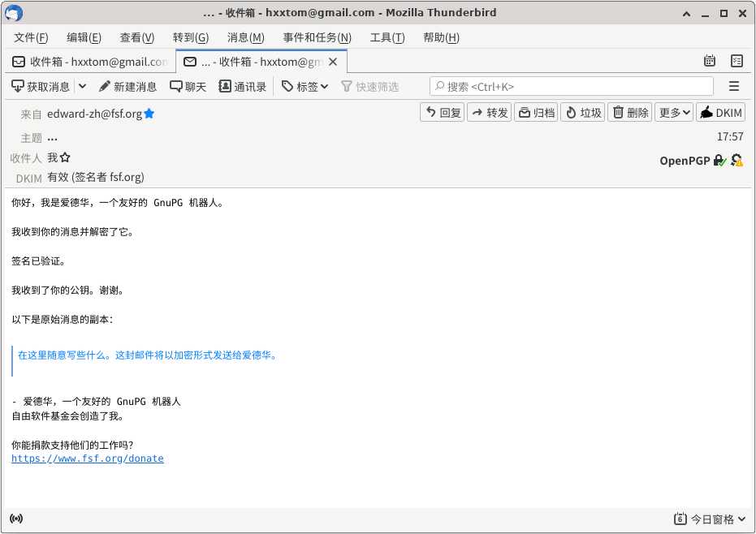Reply using 回复 button
This screenshot has height=534, width=756.
(443, 113)
